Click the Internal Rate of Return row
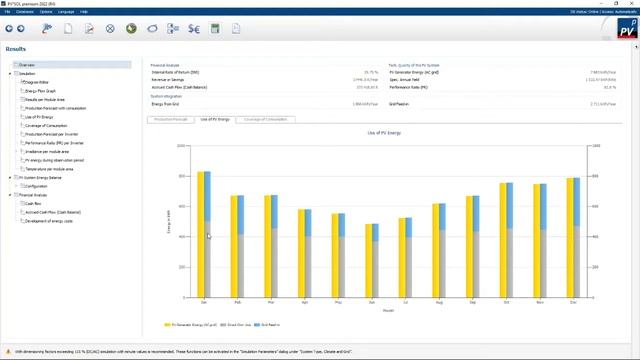Viewport: 640px width, 360px height. tap(264, 72)
